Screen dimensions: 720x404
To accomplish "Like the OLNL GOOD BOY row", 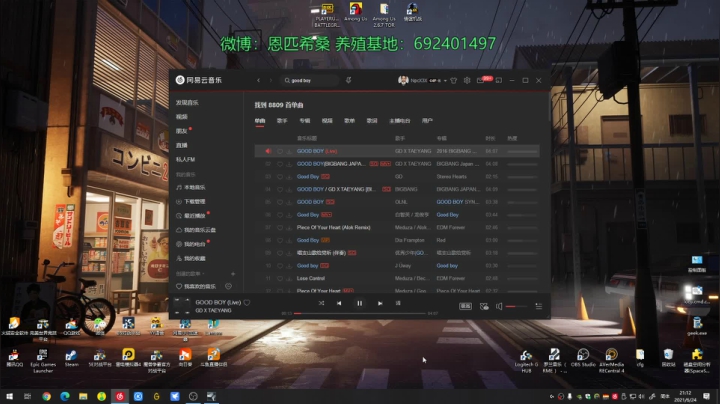I will 280,202.
